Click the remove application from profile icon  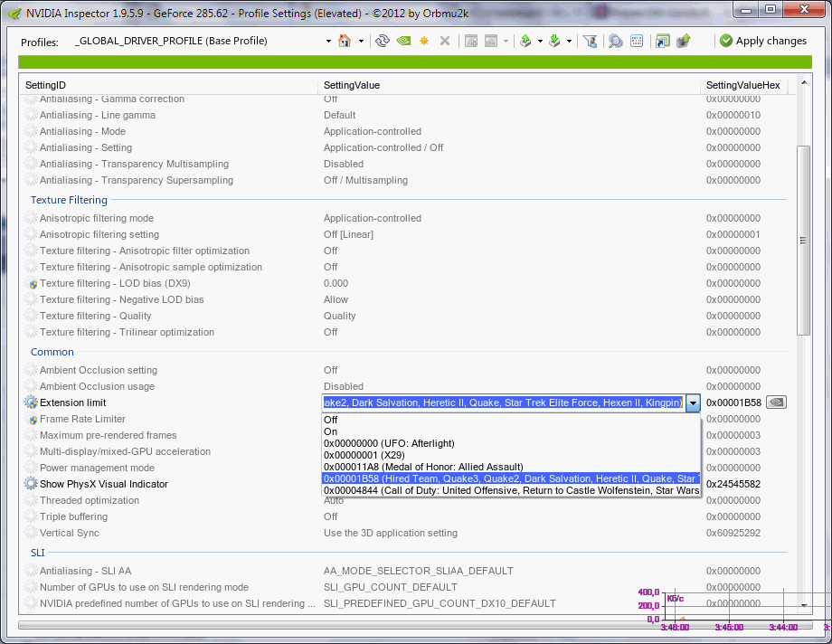491,41
